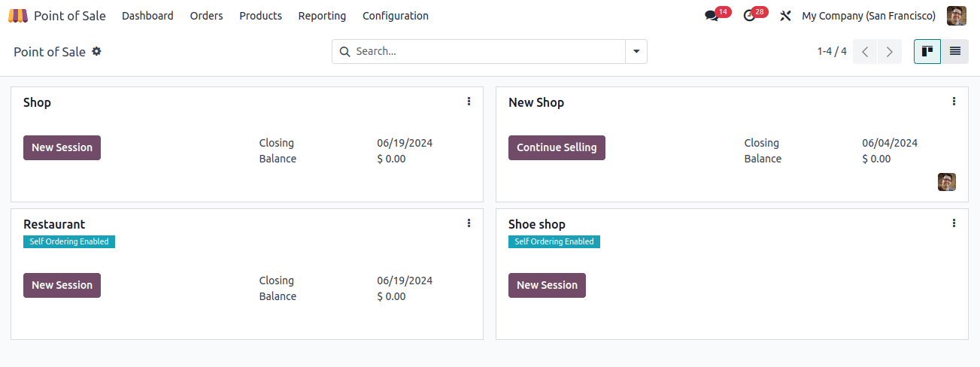Click the Closing label on Shop card
This screenshot has width=980, height=367.
coord(277,143)
